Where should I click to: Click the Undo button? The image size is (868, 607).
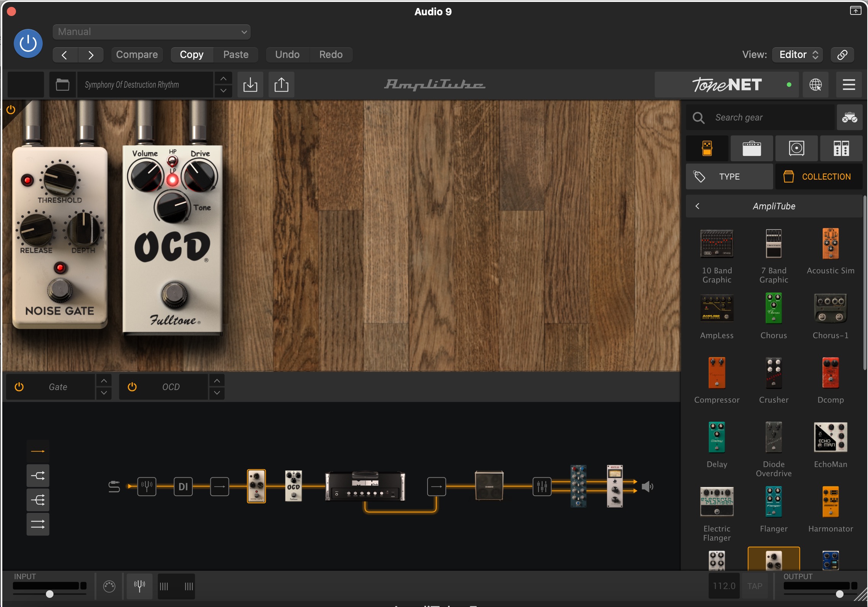287,55
